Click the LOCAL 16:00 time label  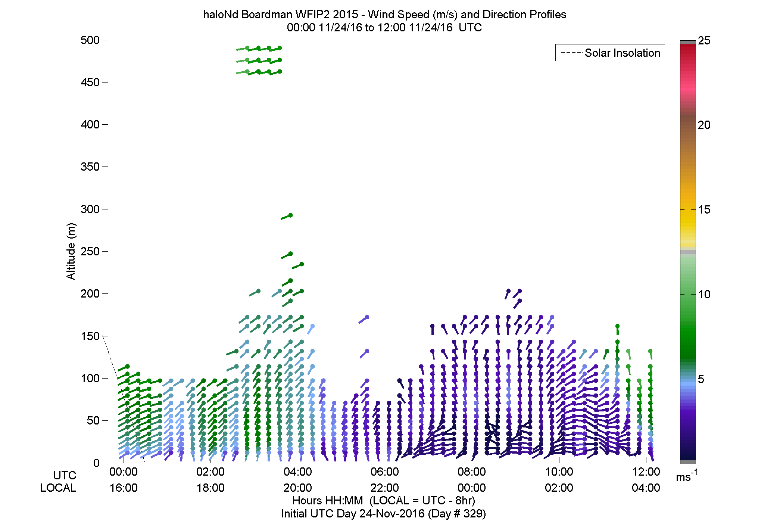(124, 488)
